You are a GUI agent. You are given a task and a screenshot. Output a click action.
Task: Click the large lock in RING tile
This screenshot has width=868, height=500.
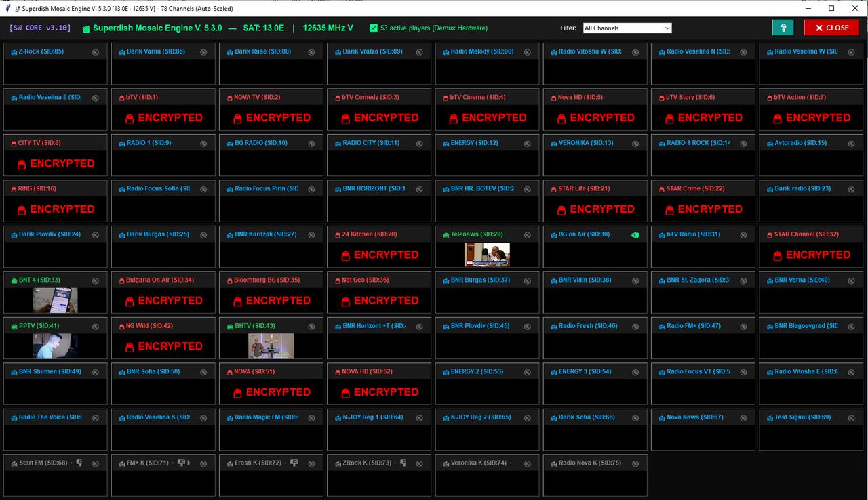(22, 210)
